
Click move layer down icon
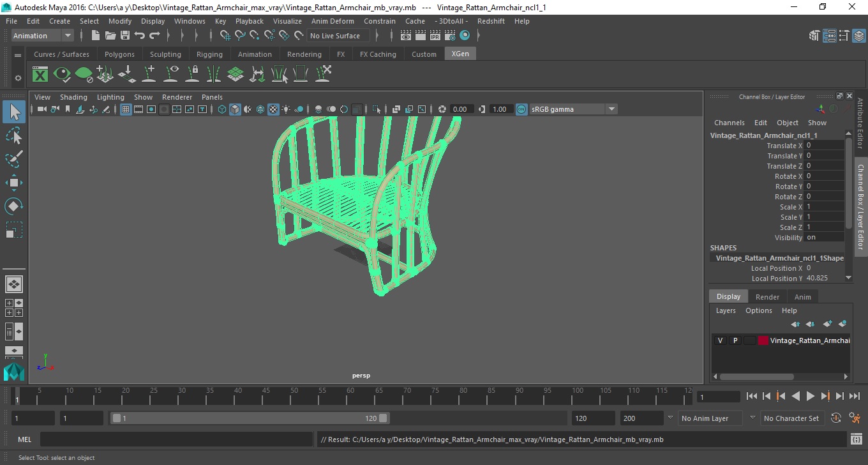(811, 324)
